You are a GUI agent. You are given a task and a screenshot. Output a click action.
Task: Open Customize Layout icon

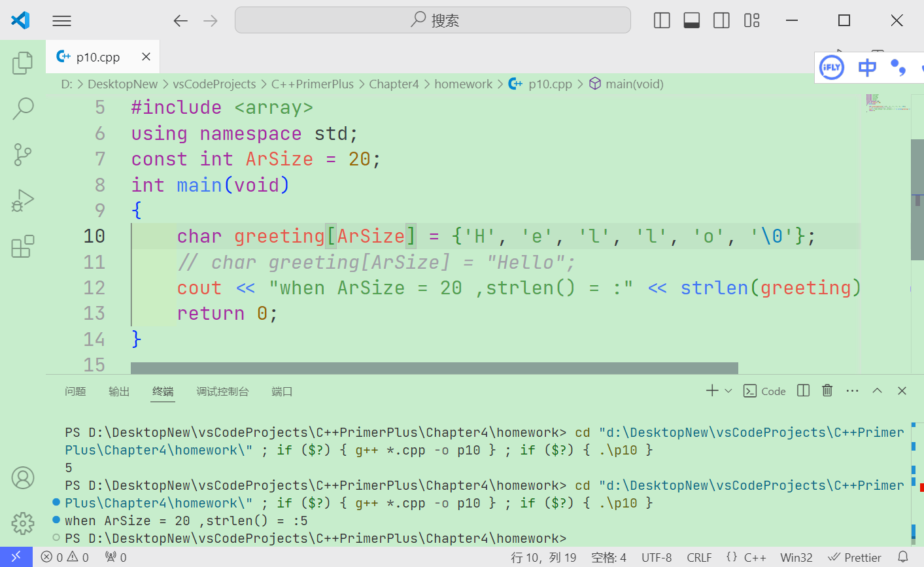click(x=752, y=21)
